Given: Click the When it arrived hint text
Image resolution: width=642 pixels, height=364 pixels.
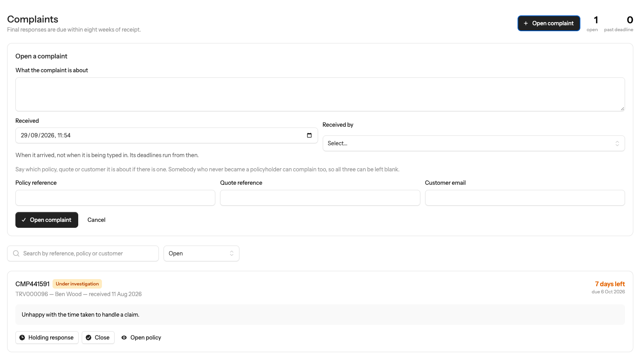Looking at the screenshot, I should tap(107, 155).
